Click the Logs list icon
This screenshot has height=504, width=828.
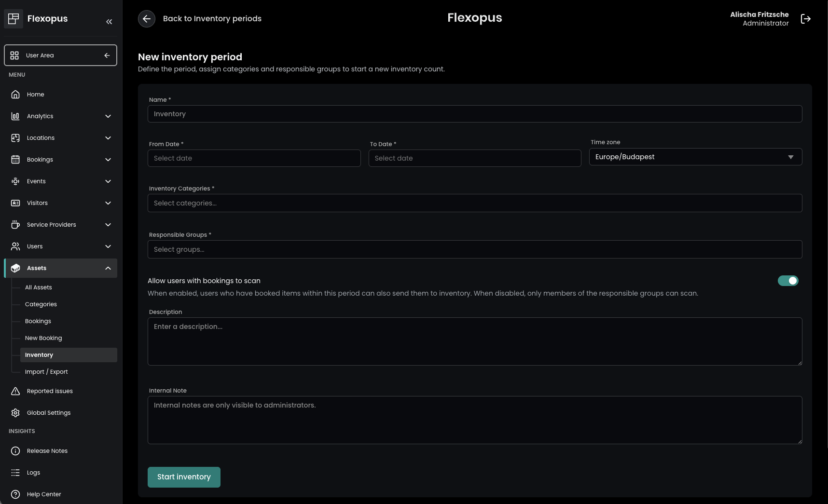15,473
